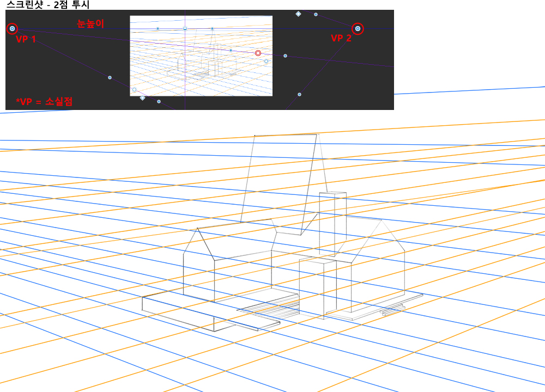
Task: Select the square horizon handle right of center
Action: click(x=212, y=28)
